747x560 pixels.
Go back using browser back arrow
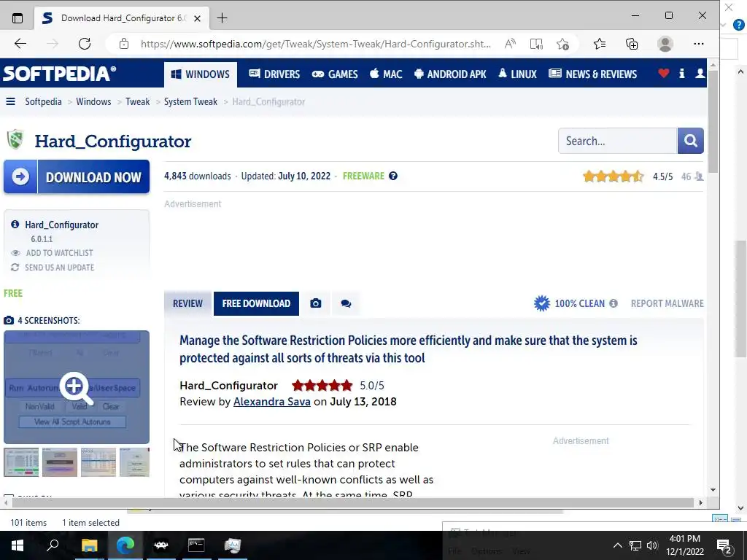click(x=20, y=44)
